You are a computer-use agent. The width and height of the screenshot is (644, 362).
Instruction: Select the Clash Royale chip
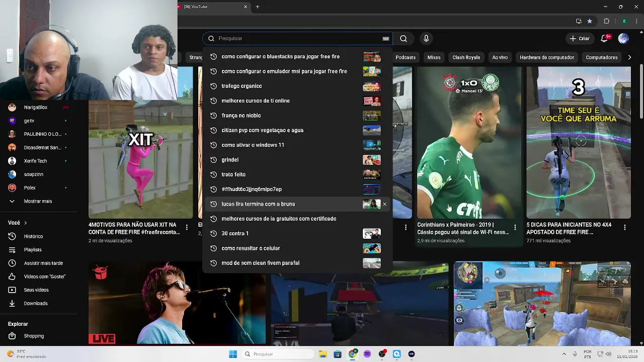click(466, 57)
